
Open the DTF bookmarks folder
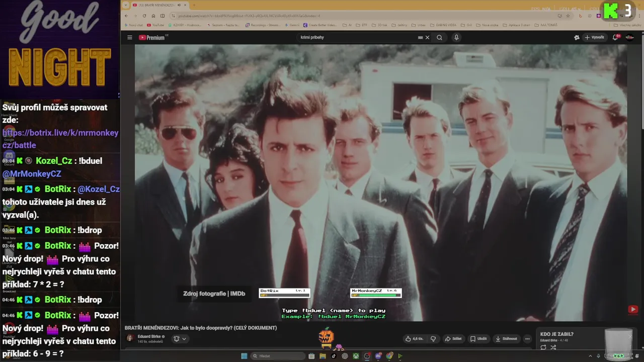(x=362, y=25)
